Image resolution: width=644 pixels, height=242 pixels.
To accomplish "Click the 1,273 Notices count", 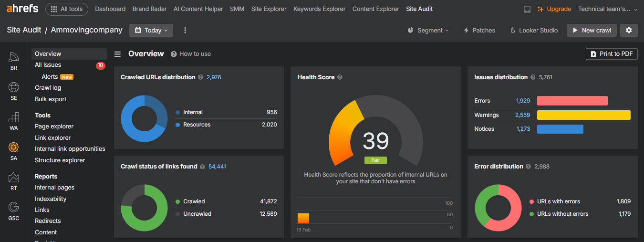I will point(523,129).
